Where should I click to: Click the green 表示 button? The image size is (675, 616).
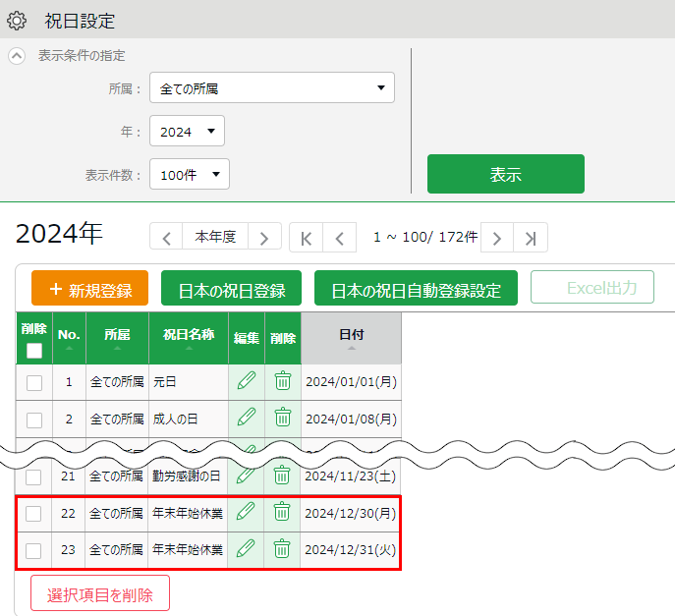pos(505,174)
